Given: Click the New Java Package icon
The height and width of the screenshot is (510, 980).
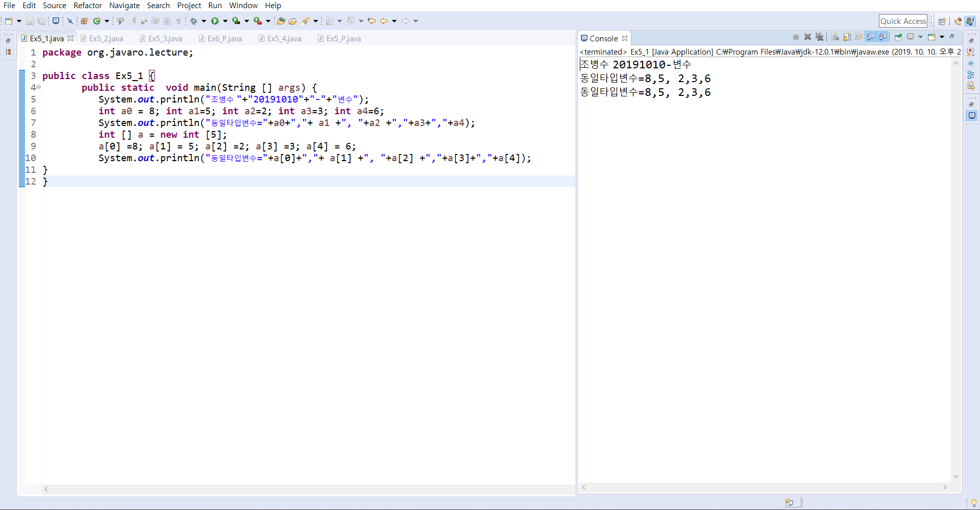Looking at the screenshot, I should tap(85, 21).
